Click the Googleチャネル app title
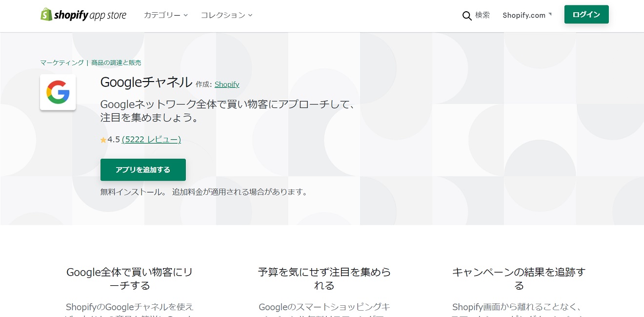Image resolution: width=644 pixels, height=317 pixels. click(146, 83)
